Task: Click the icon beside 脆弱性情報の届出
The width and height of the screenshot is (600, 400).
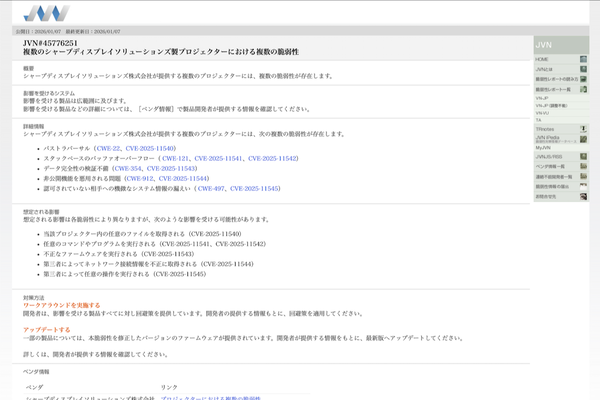Action: point(583,186)
